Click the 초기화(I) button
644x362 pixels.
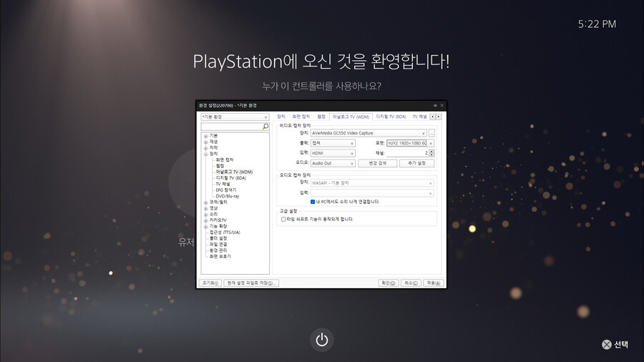[x=210, y=283]
